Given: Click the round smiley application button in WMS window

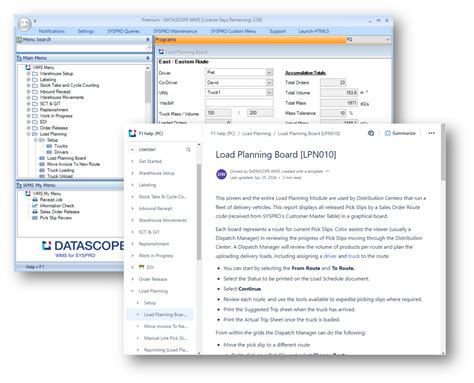Looking at the screenshot, I should (24, 24).
